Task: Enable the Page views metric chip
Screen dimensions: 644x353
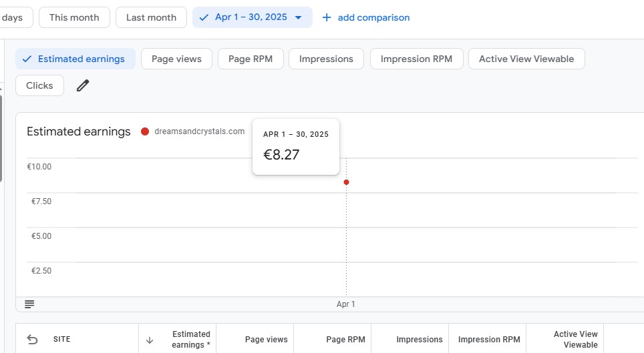Action: tap(176, 59)
